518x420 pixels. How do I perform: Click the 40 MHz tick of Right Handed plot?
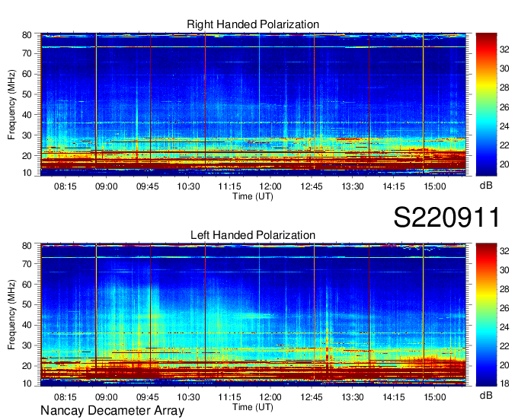(x=27, y=115)
